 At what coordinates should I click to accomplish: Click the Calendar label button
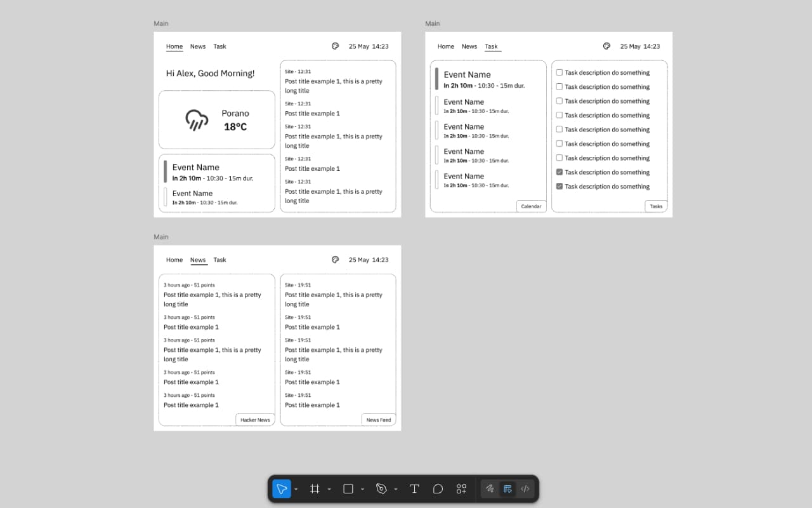[x=531, y=206]
